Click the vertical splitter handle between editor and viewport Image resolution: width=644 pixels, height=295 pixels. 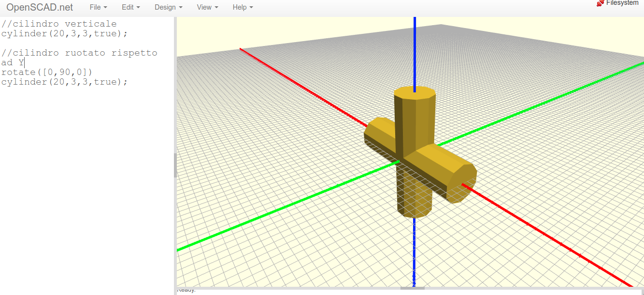[x=175, y=166]
